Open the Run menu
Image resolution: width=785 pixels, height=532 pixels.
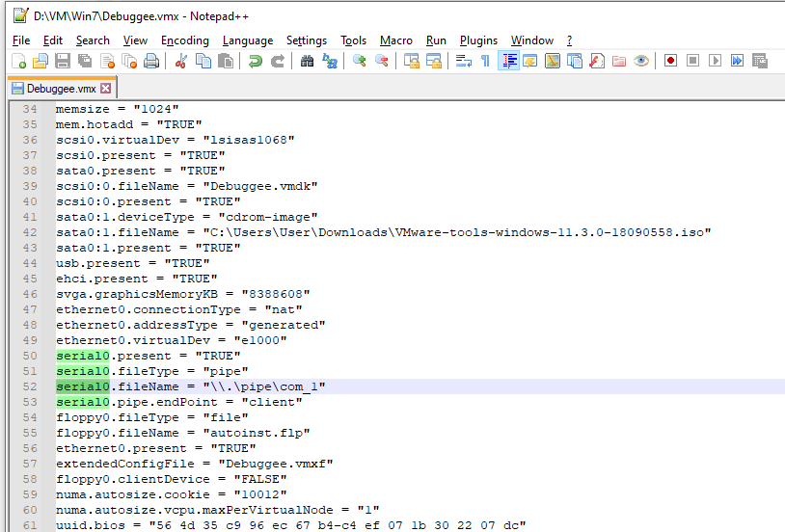tap(436, 40)
